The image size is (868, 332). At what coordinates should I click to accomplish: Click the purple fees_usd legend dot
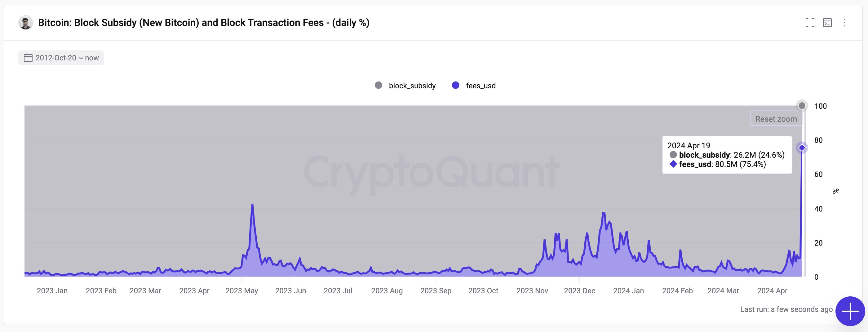click(456, 85)
